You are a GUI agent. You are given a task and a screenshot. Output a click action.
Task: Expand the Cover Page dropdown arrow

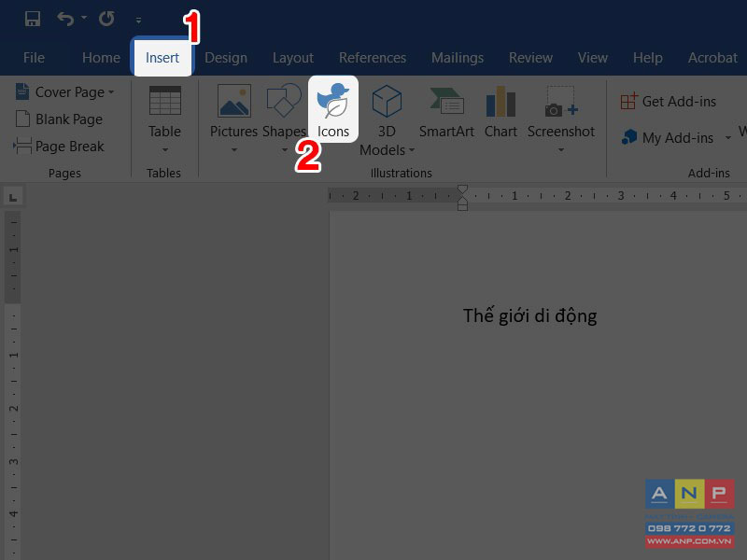pos(111,91)
